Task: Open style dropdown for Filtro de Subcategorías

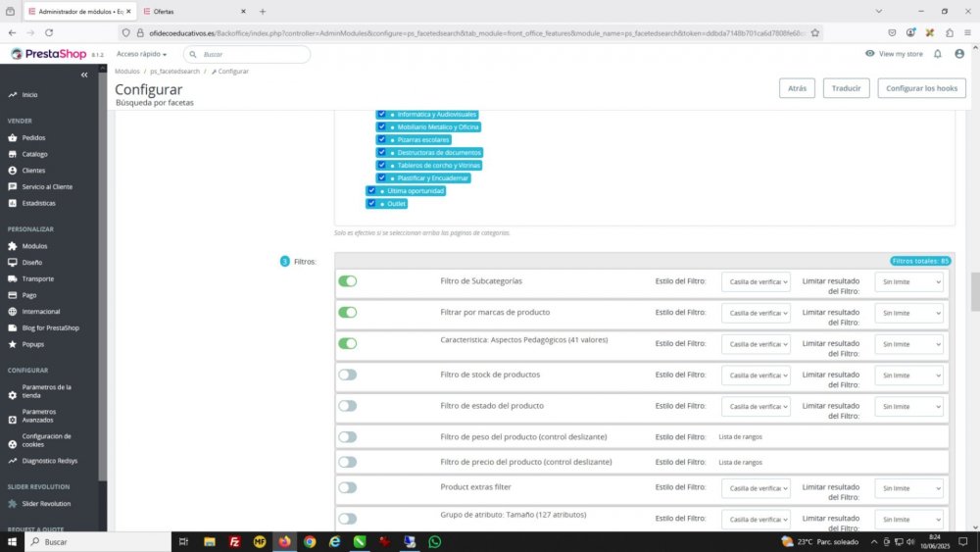Action: (x=756, y=282)
